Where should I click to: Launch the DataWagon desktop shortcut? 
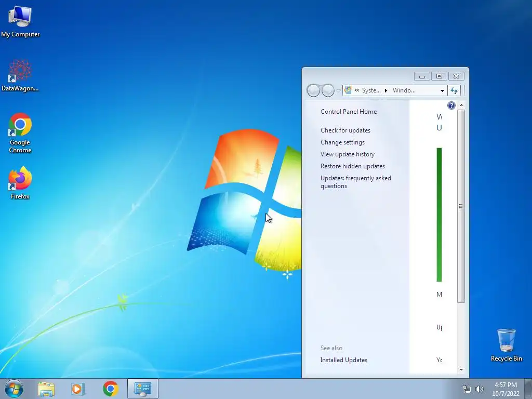point(20,75)
